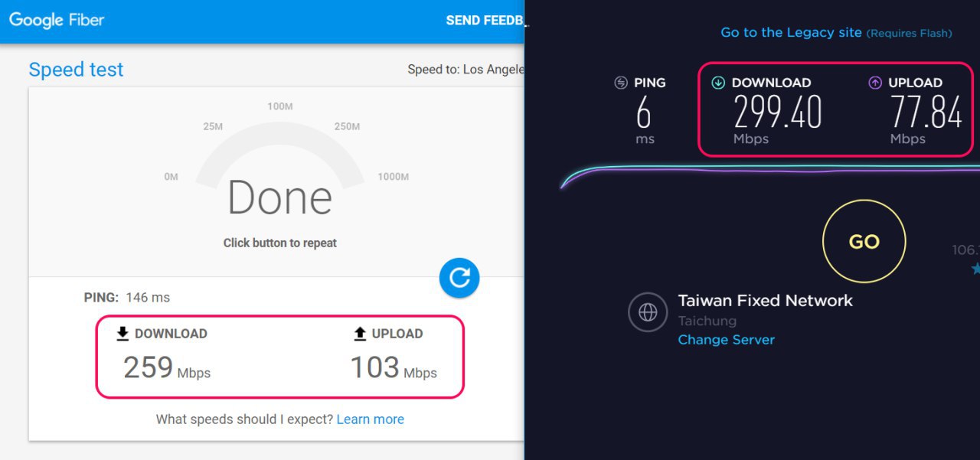Click the 299.40 download speed result
980x460 pixels.
(777, 112)
